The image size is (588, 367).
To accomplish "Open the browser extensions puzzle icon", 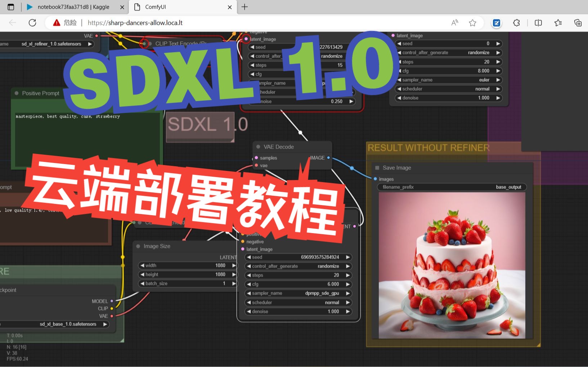I will [x=516, y=23].
